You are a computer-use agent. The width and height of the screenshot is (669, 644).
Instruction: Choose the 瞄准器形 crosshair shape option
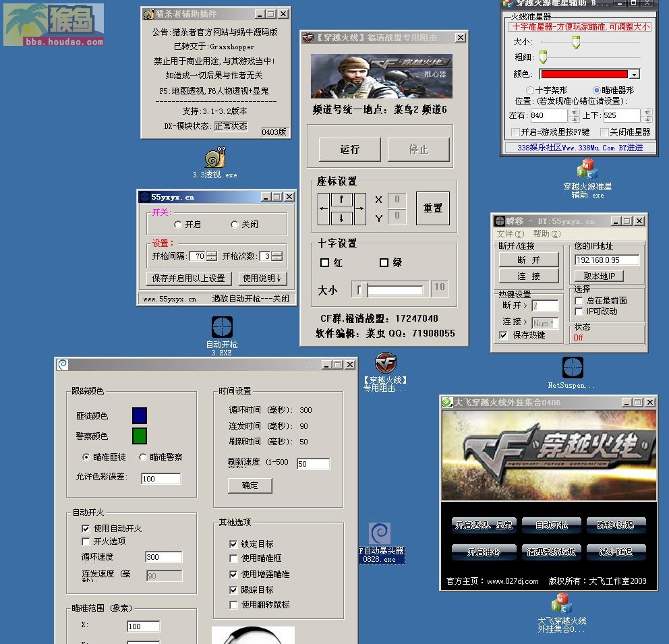click(596, 90)
